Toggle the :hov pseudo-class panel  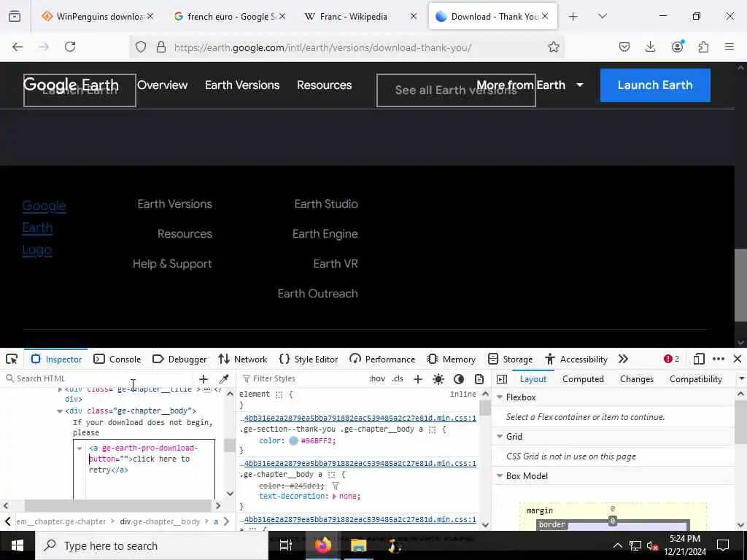377,378
